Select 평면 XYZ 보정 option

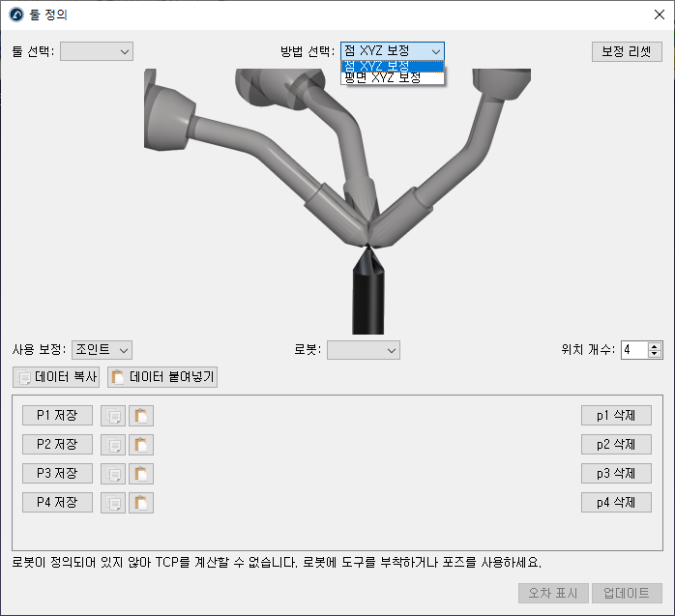coord(393,78)
